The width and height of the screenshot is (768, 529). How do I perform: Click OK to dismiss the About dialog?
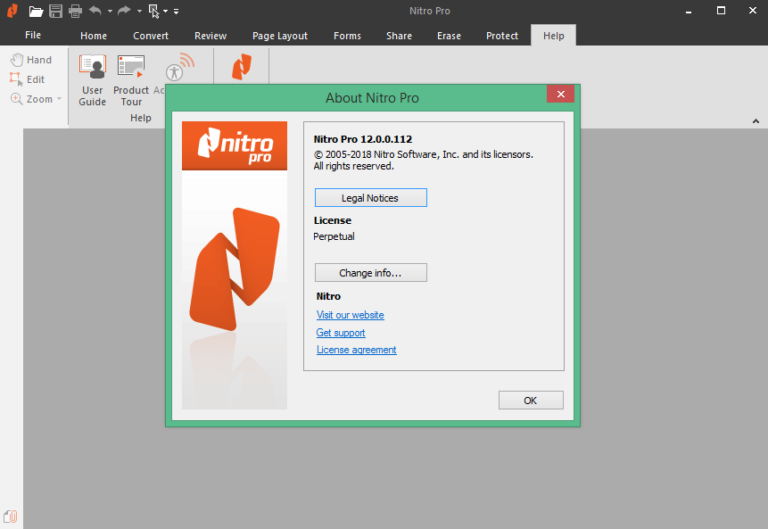click(530, 400)
